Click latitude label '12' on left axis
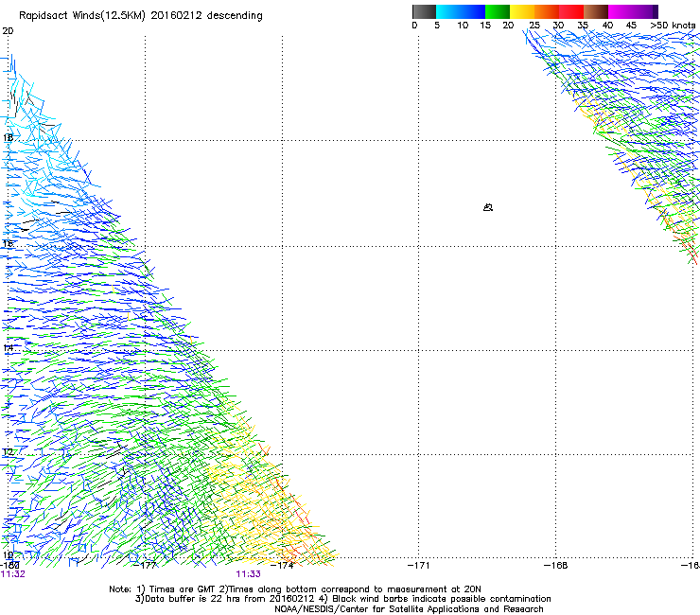This screenshot has width=700, height=615. tap(8, 452)
